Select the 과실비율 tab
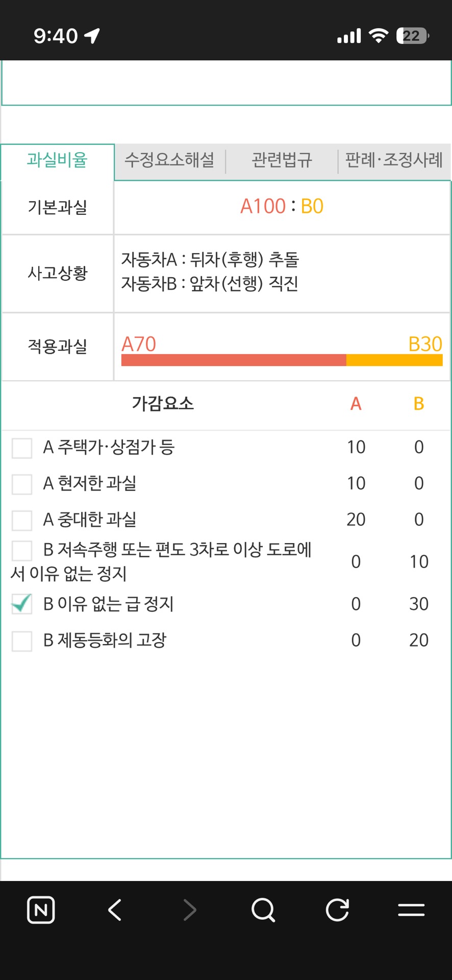Viewport: 452px width, 980px height. (57, 160)
